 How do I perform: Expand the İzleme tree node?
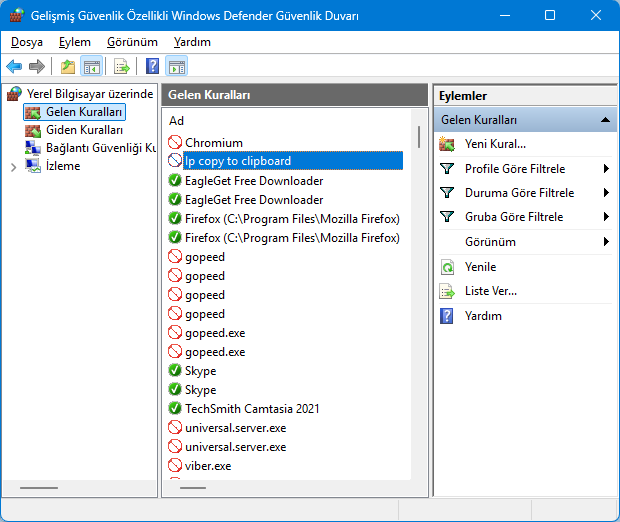[x=13, y=167]
